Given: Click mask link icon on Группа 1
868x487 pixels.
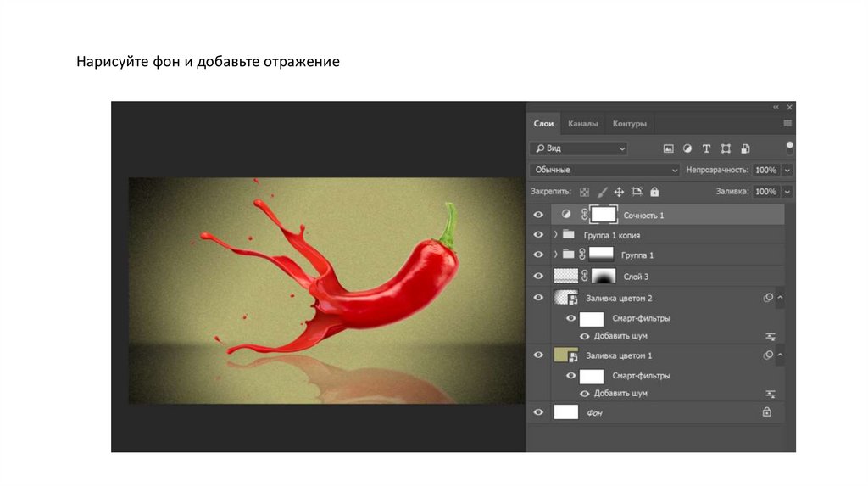Looking at the screenshot, I should pyautogui.click(x=581, y=255).
